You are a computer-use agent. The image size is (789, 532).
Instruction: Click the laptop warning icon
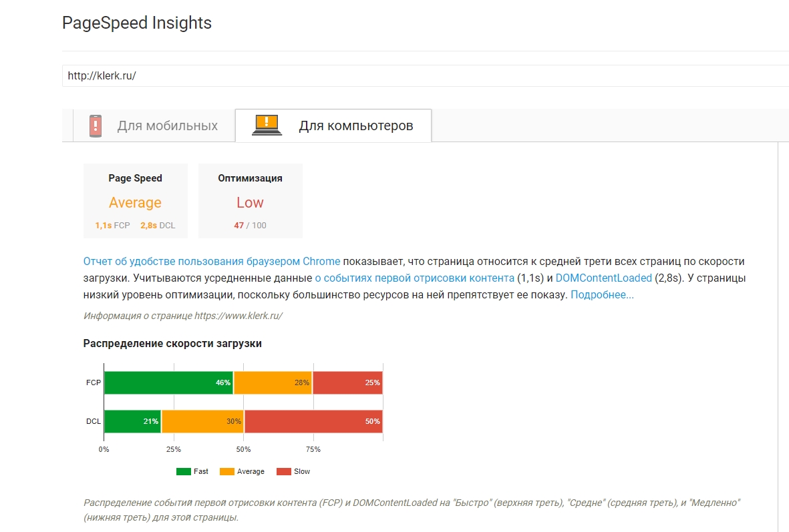(x=267, y=125)
